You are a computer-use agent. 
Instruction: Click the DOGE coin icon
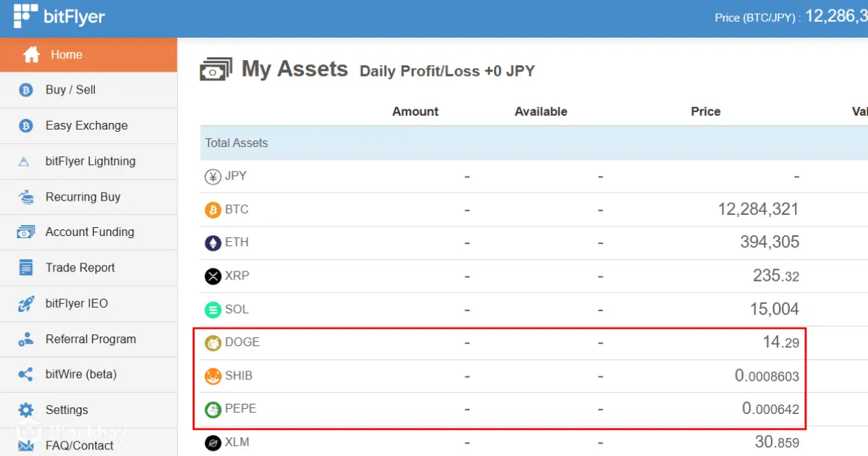[x=213, y=343]
